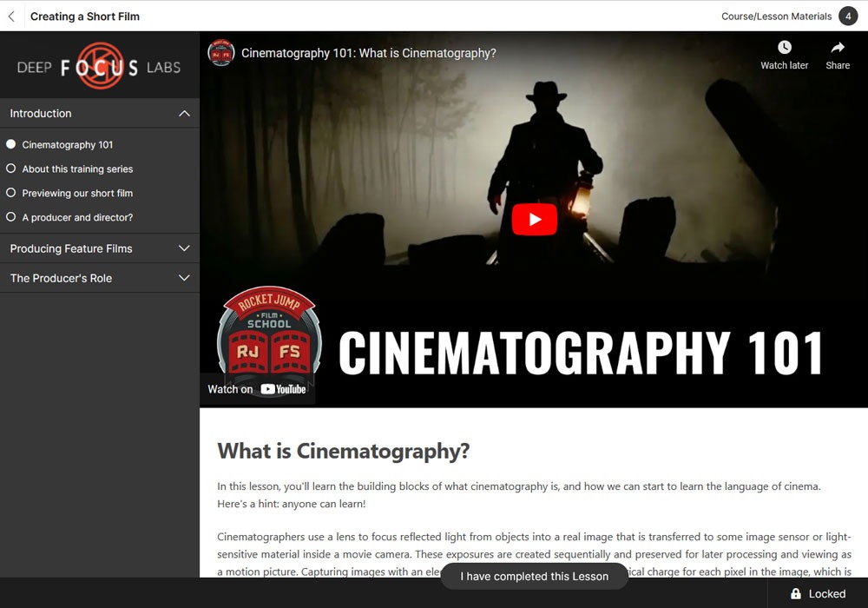The width and height of the screenshot is (868, 608).
Task: Collapse the Introduction section
Action: 184,114
